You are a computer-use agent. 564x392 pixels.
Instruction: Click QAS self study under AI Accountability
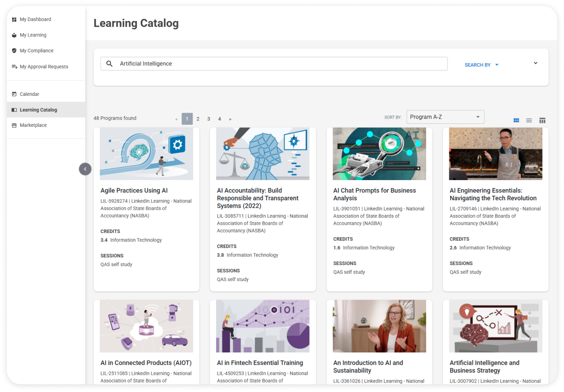[233, 280]
